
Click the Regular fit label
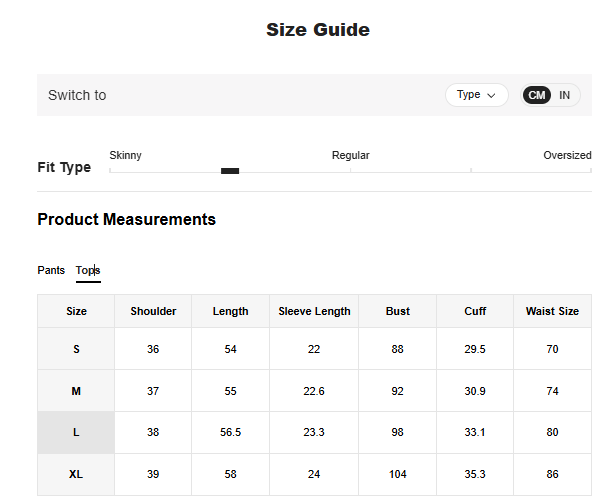[x=350, y=155]
